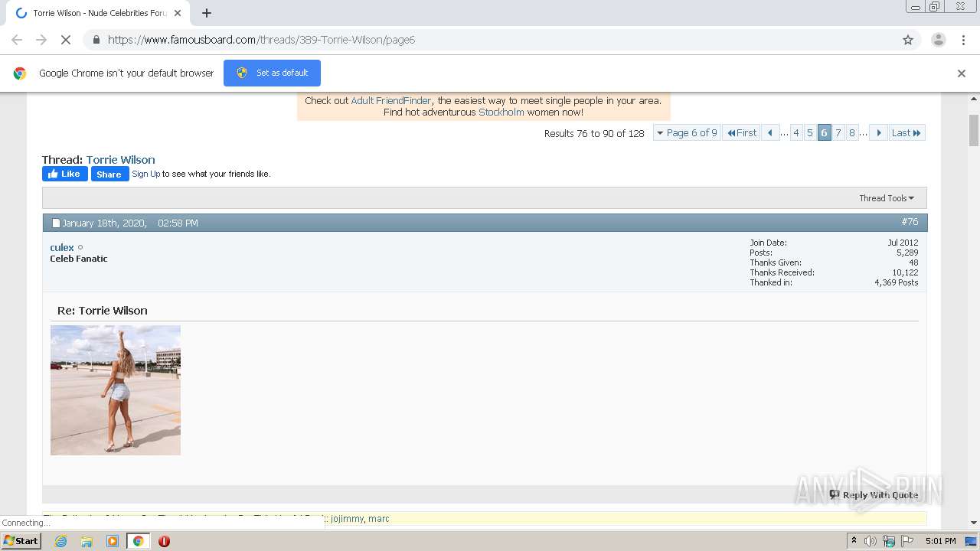This screenshot has height=551, width=980.
Task: Go to page 7 of the thread
Action: [x=838, y=132]
